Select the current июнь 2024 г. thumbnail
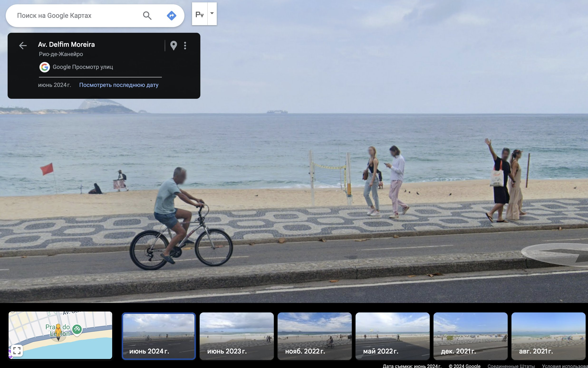This screenshot has height=368, width=588. point(159,336)
